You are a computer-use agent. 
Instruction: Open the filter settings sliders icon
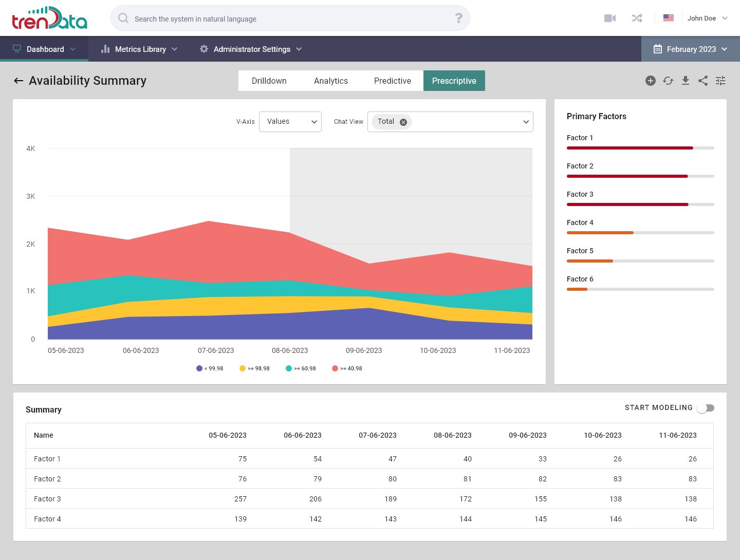coord(720,81)
